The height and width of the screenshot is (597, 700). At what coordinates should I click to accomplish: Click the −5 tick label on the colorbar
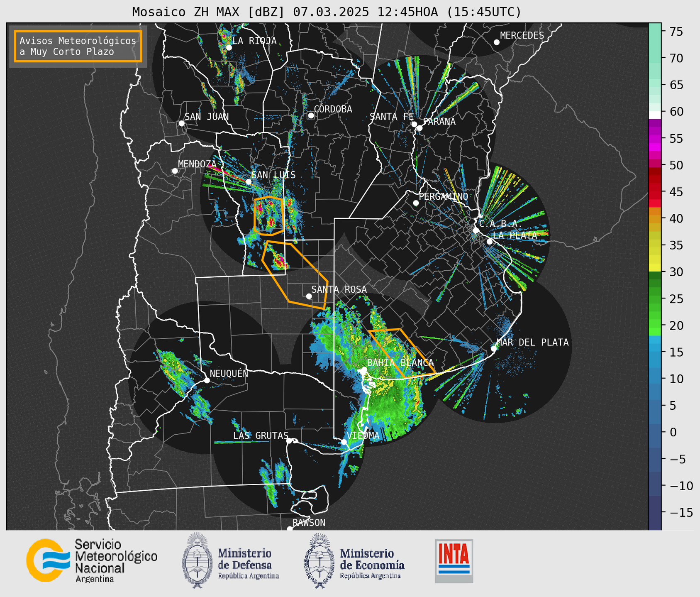pyautogui.click(x=678, y=459)
